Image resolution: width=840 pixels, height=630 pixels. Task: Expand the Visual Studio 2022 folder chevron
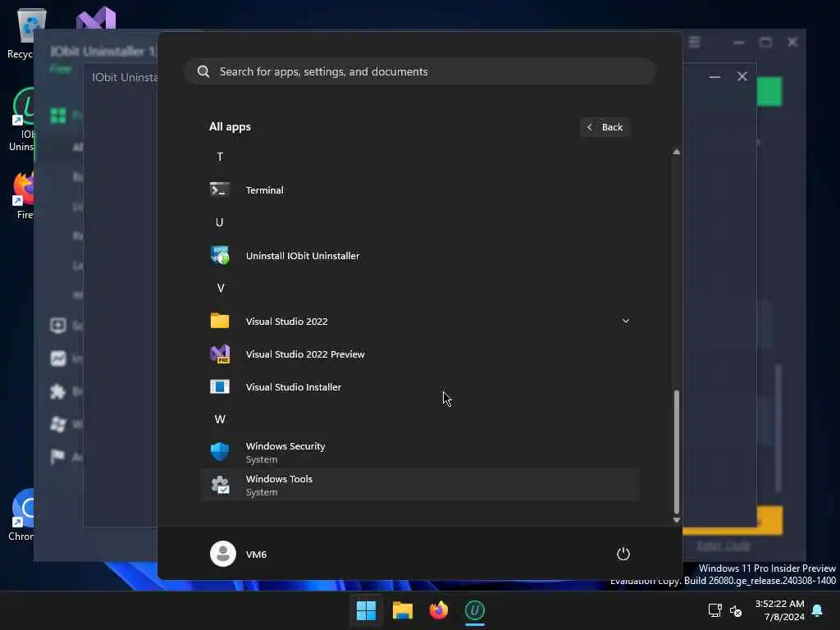(x=625, y=321)
